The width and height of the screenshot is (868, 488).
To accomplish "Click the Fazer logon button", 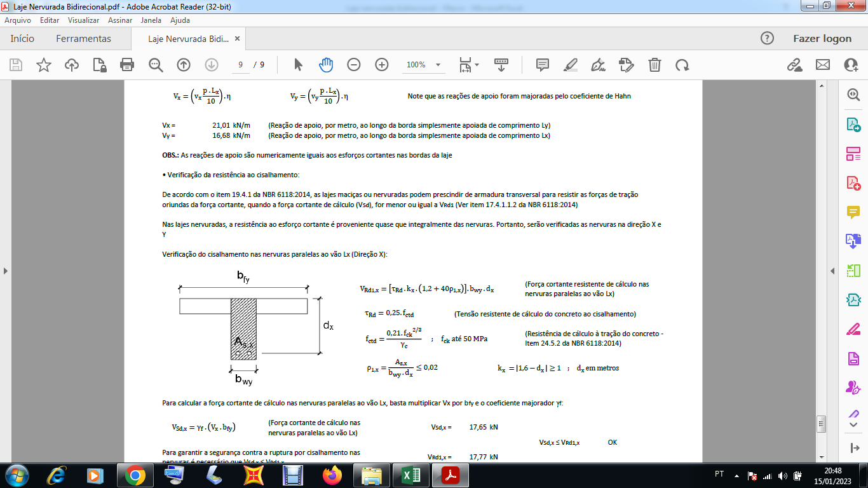I will pyautogui.click(x=822, y=39).
